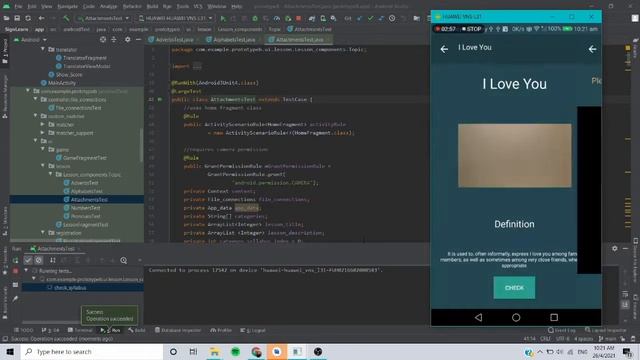
Task: Expand the matcher folder
Action: (43, 124)
